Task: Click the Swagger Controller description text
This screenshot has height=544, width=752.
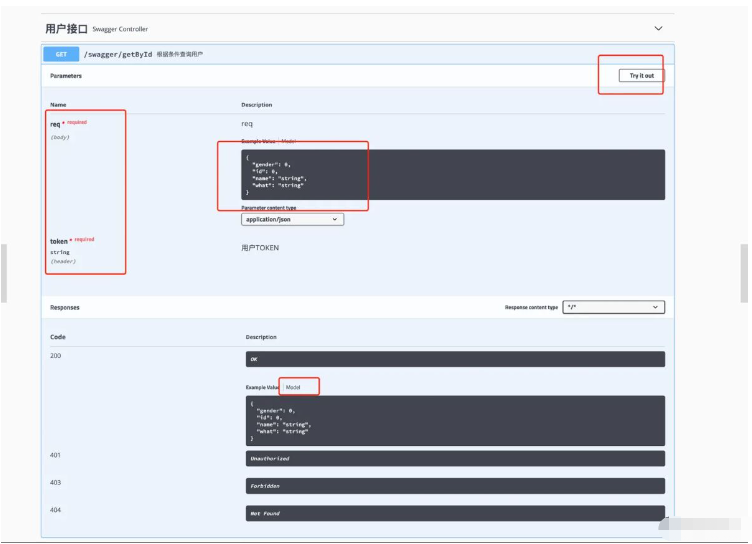Action: pos(121,30)
